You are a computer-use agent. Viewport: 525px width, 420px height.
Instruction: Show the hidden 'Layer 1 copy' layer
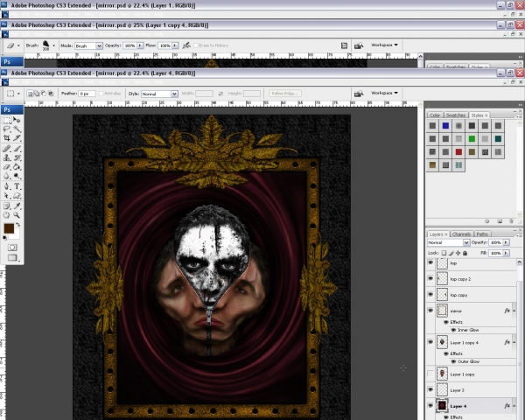tap(430, 374)
